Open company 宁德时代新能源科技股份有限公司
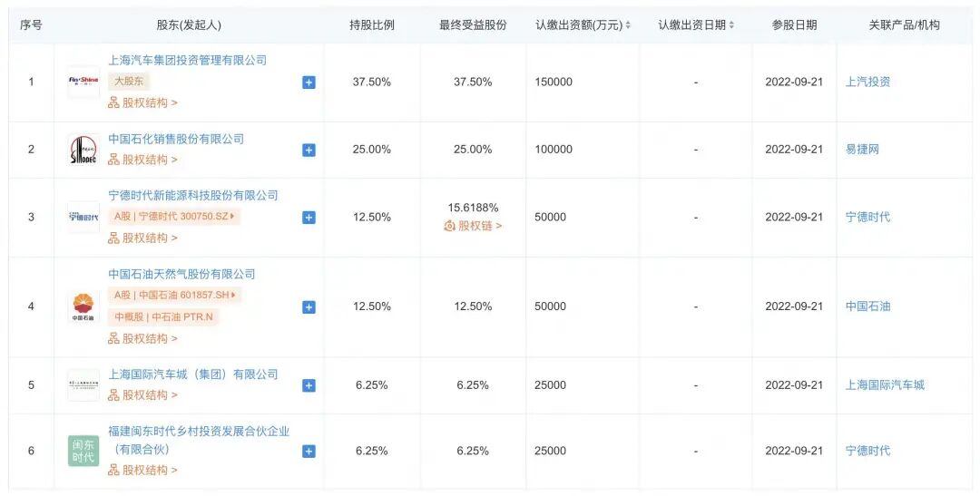The image size is (980, 496). click(193, 195)
